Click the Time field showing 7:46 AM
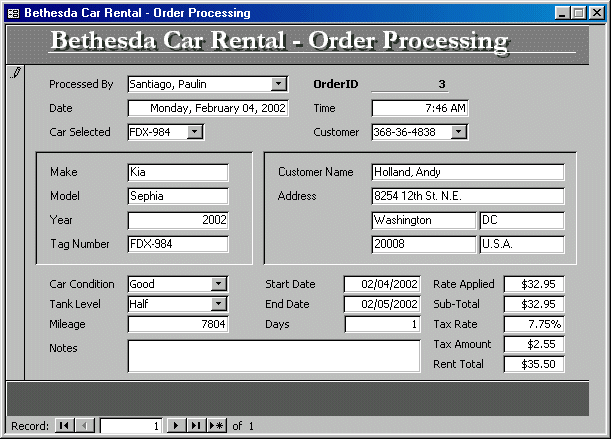This screenshot has height=439, width=611. (420, 108)
